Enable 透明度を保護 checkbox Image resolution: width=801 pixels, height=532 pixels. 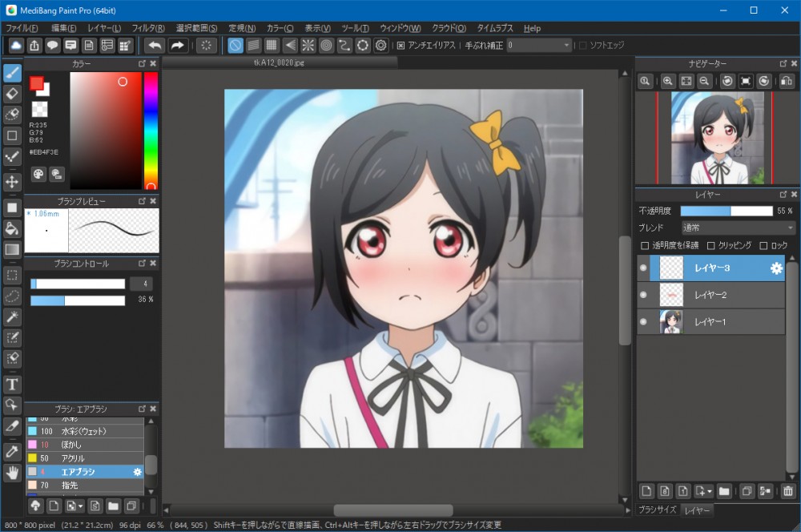click(645, 246)
